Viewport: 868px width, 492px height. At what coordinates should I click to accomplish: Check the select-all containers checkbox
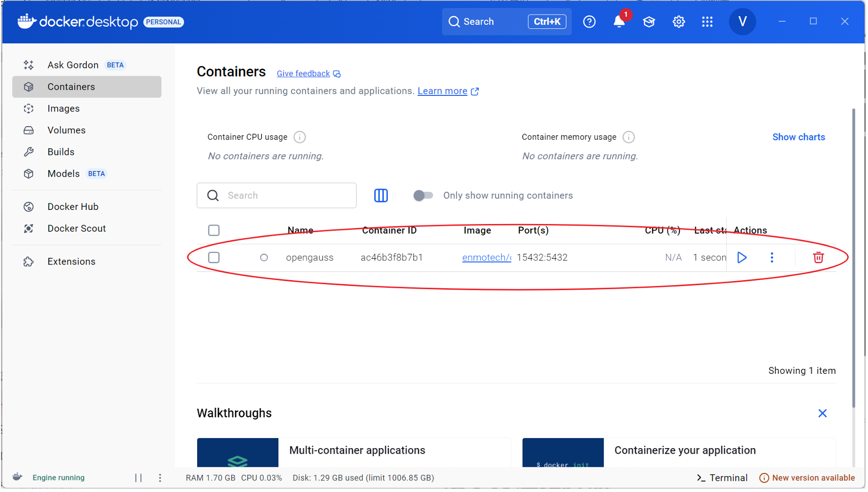214,231
